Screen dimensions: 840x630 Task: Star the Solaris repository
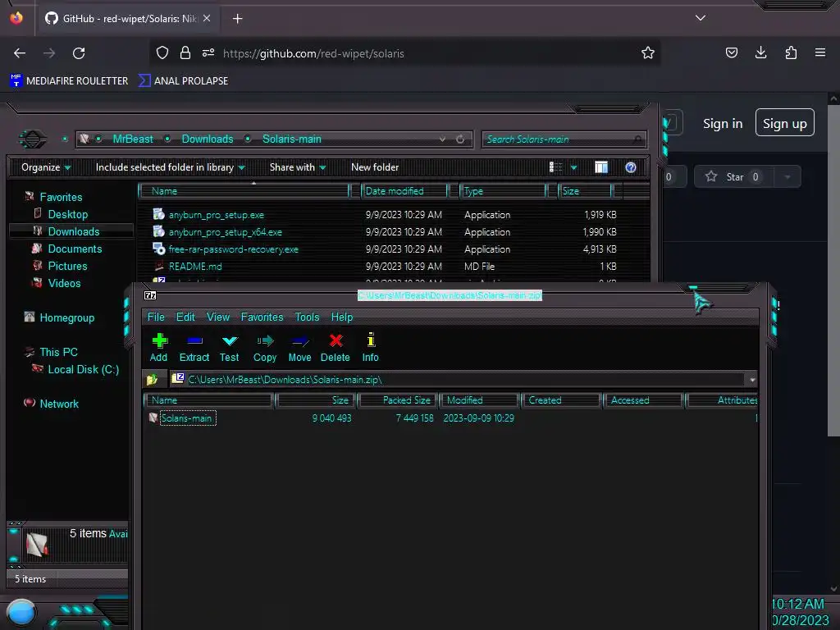click(x=733, y=177)
